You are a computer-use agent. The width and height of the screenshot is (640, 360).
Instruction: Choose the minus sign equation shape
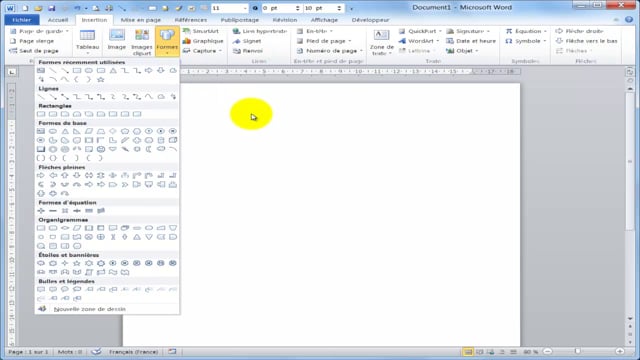tap(53, 211)
